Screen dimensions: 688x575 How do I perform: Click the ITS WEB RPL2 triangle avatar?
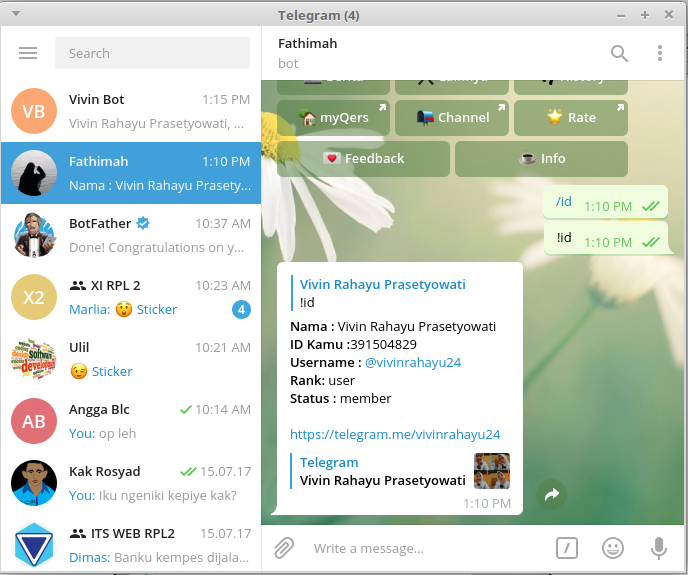pyautogui.click(x=34, y=544)
